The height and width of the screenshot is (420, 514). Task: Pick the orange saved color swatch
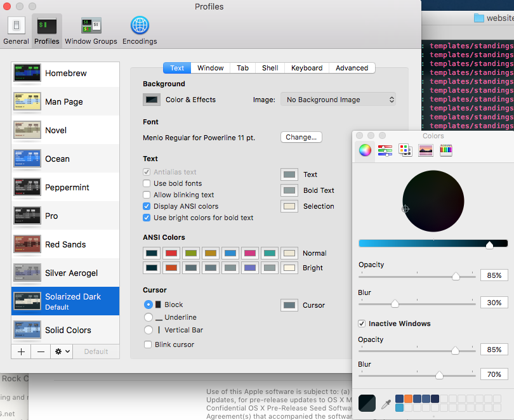click(x=408, y=398)
